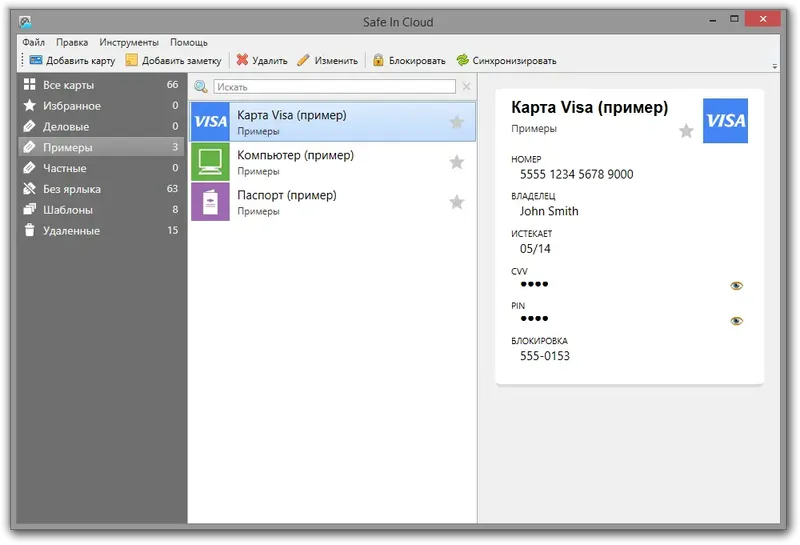Open the Правка menu
800x545 pixels.
[72, 42]
